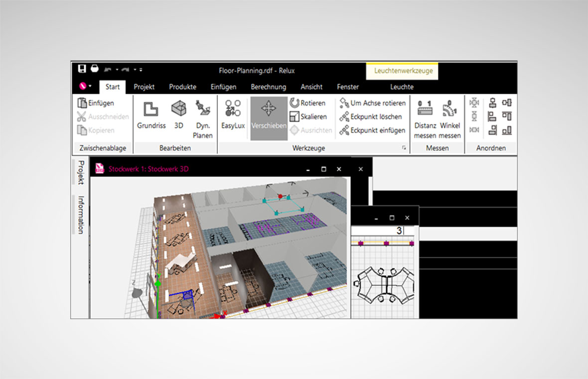Viewport: 588px width, 379px height.
Task: Align objects to bottom in Anordnen group
Action: click(x=507, y=130)
